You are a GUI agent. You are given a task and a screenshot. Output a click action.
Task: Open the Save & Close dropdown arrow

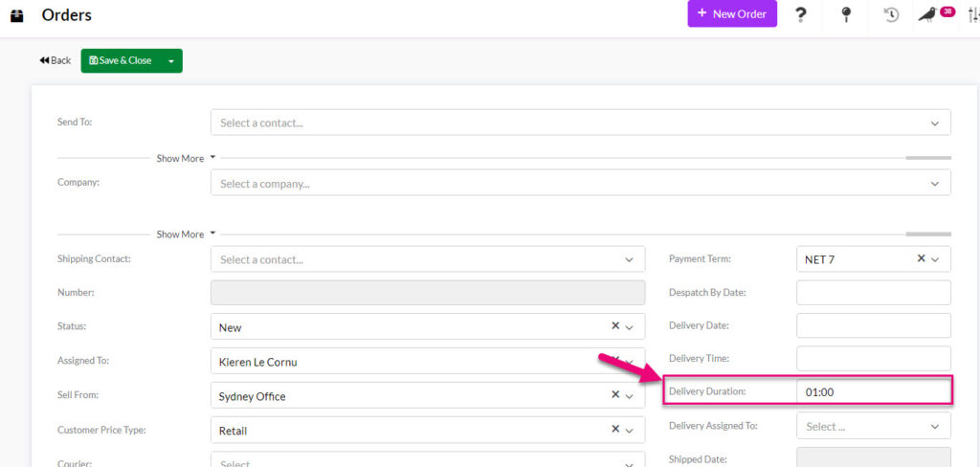170,61
